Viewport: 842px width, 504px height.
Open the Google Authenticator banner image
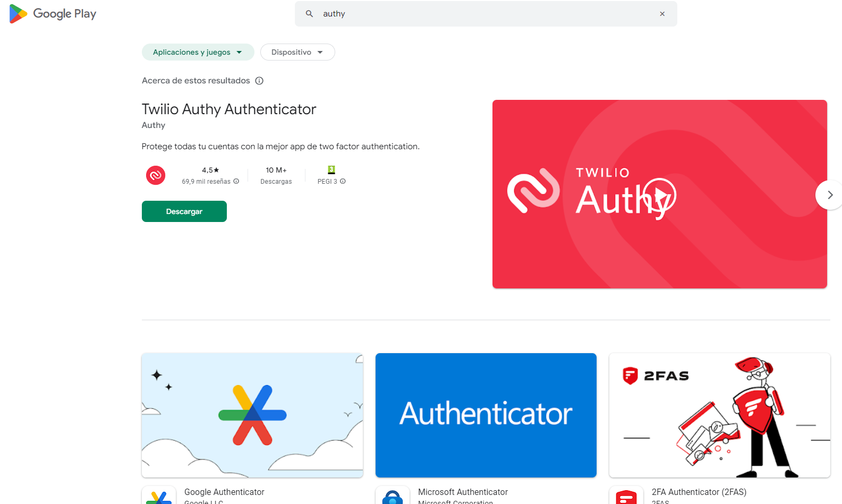point(252,415)
